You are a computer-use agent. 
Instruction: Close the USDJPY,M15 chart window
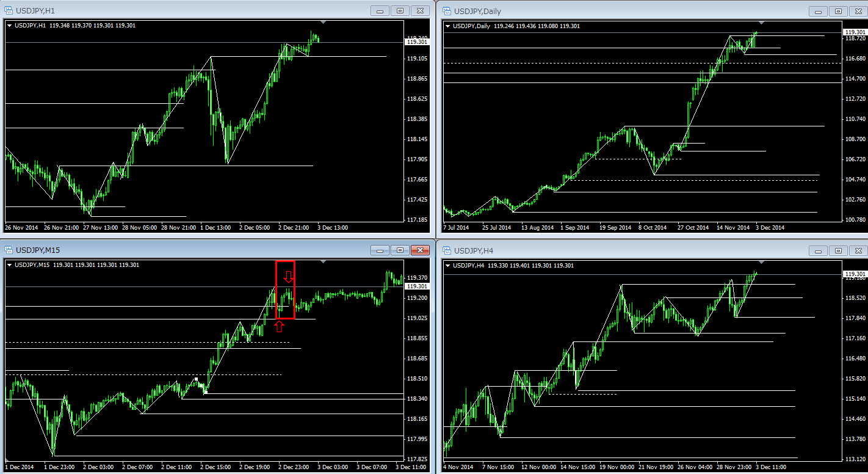pos(420,250)
